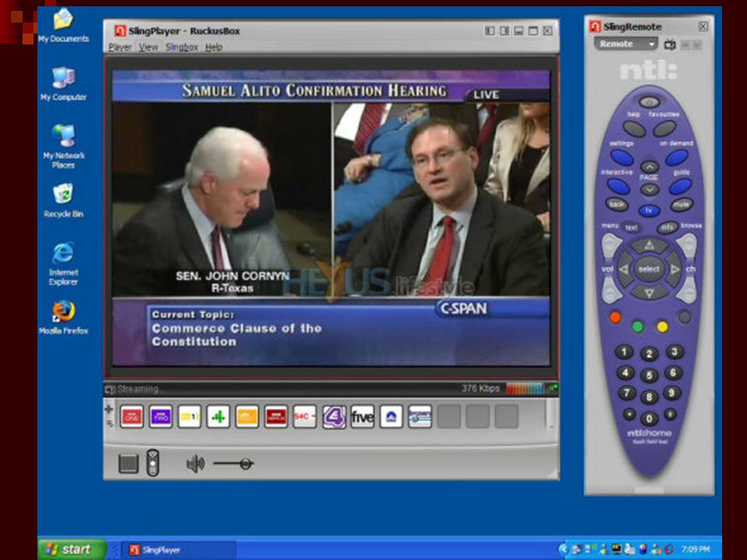Viewport: 747px width, 560px height.
Task: Click the PAGE up chevron on the remote
Action: pos(649,166)
